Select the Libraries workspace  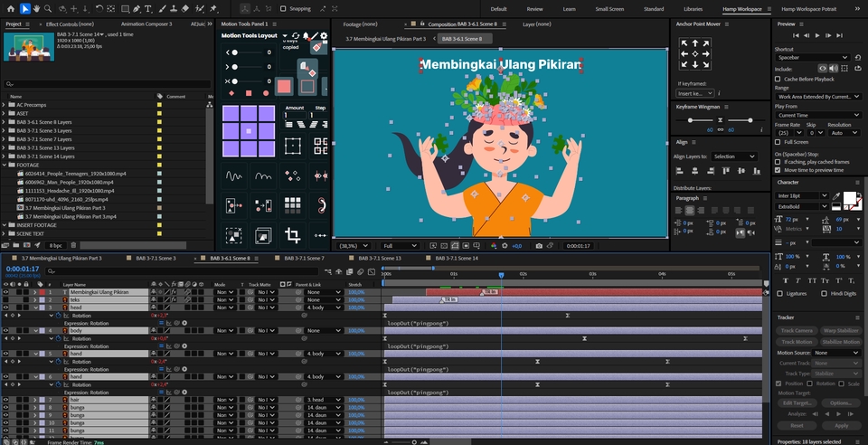click(693, 9)
